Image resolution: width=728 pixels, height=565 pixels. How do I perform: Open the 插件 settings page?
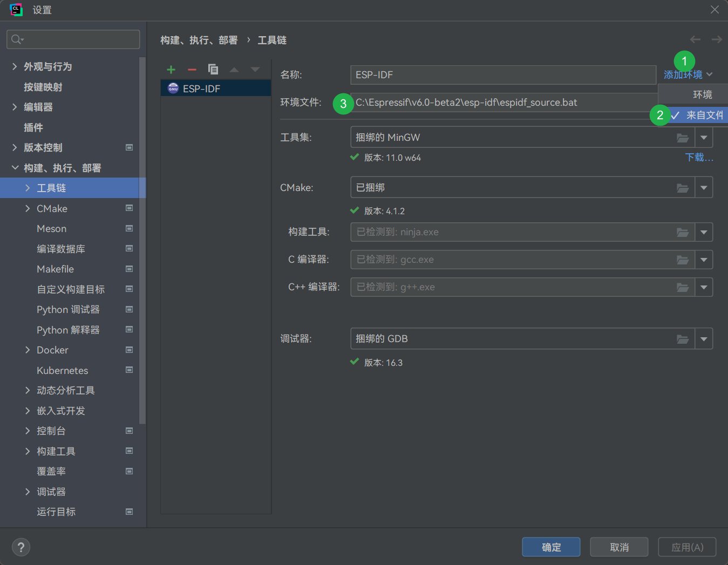pos(33,127)
